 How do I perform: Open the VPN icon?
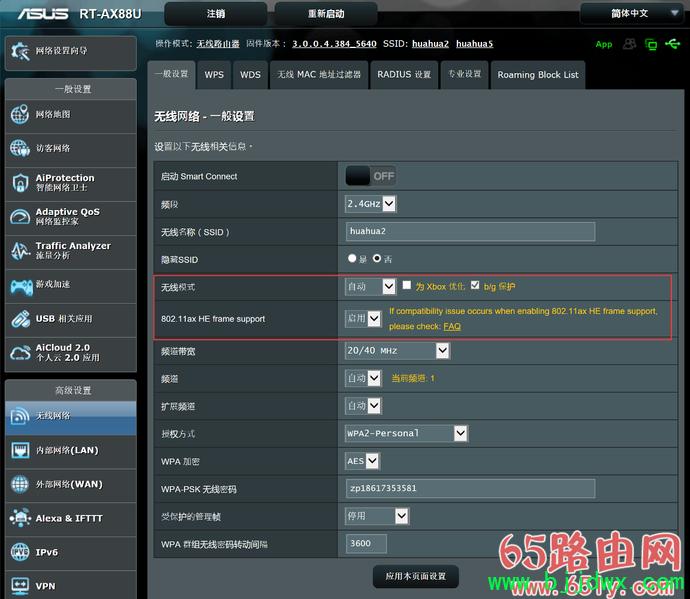click(20, 586)
